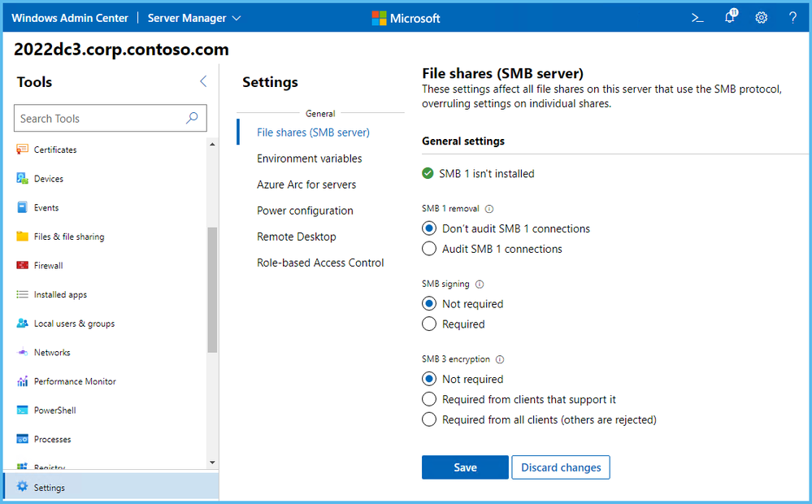812x504 pixels.
Task: Click the Settings gear icon in Tools pane
Action: 22,486
